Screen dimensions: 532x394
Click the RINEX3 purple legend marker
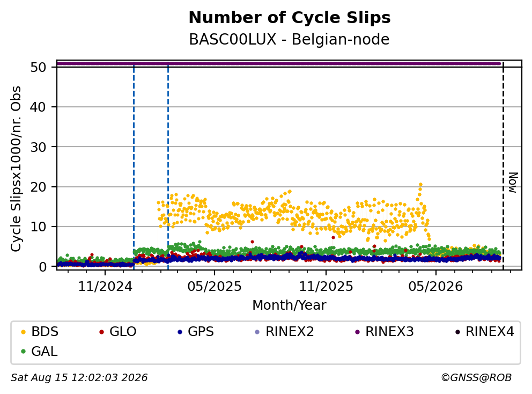click(x=357, y=332)
